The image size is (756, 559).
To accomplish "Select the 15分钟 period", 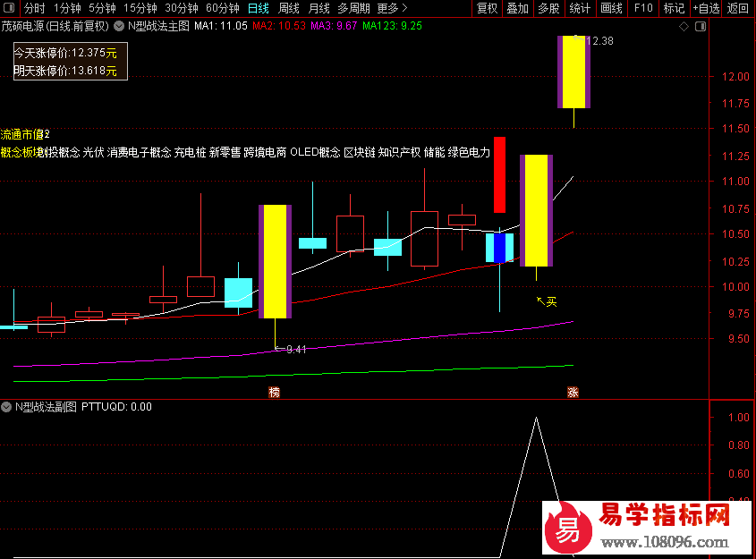I will 140,8.
